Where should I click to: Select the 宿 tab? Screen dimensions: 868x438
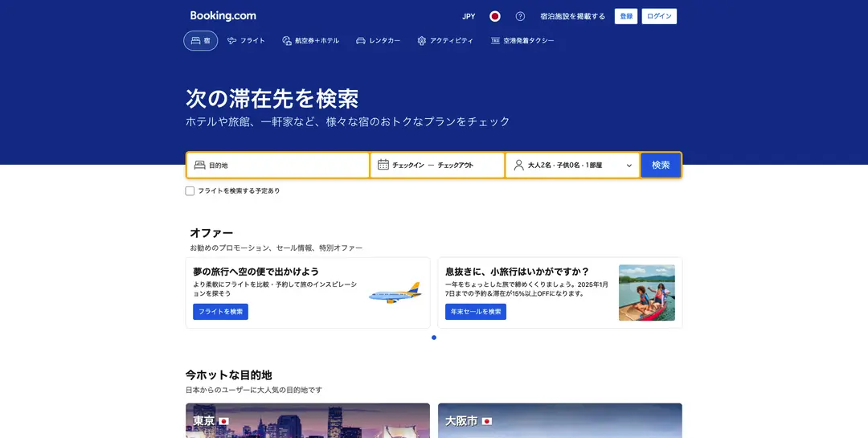[x=200, y=40]
